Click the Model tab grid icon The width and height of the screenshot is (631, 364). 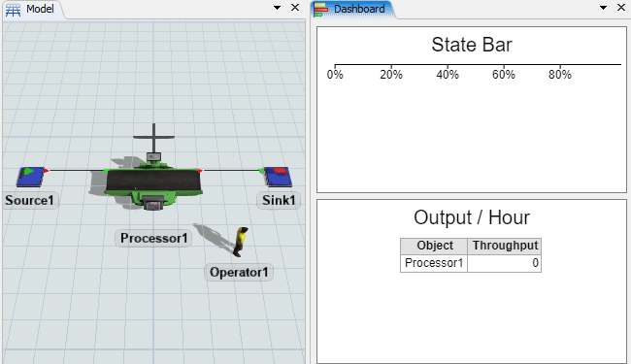click(13, 10)
